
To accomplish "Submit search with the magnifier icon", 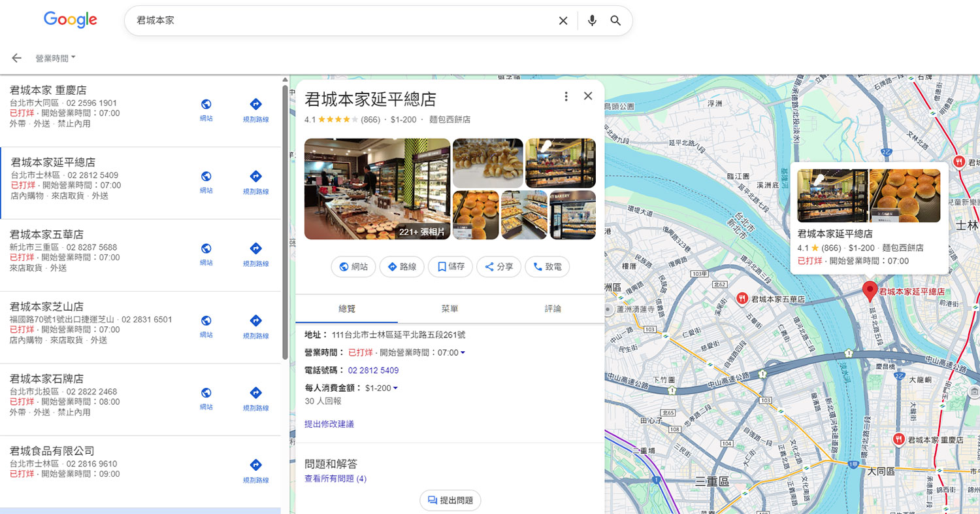I will click(615, 21).
